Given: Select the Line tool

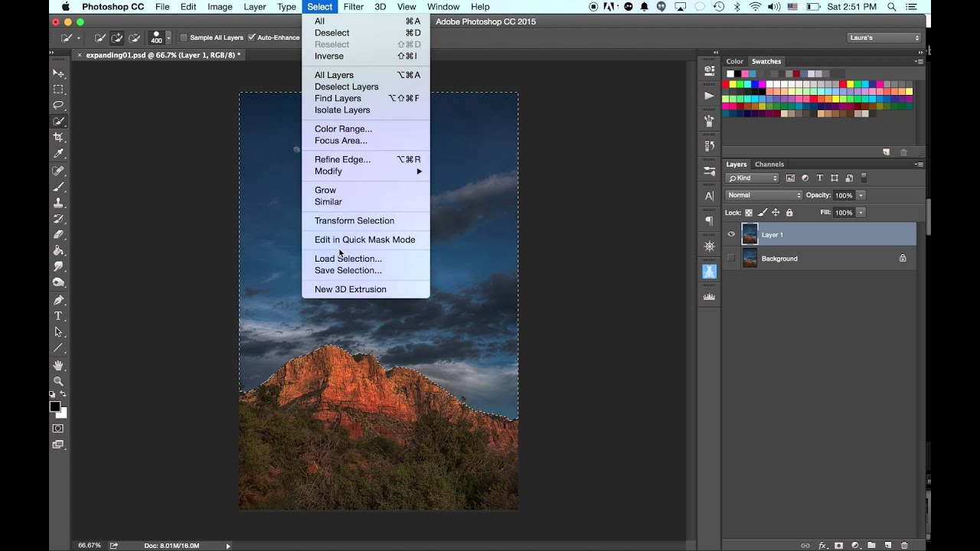Looking at the screenshot, I should click(58, 348).
